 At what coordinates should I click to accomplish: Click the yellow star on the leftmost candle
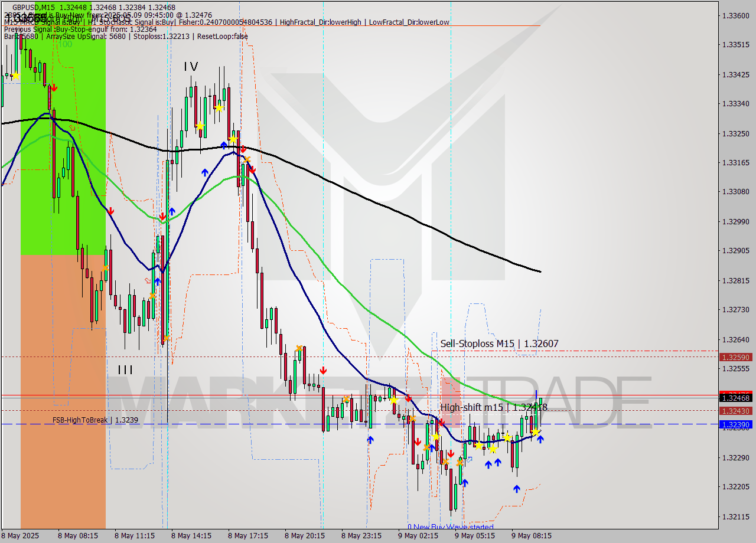(16, 76)
